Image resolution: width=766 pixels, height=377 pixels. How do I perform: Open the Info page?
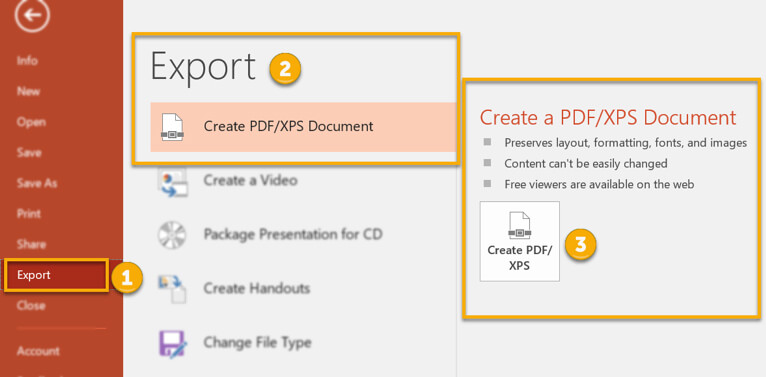tap(27, 61)
